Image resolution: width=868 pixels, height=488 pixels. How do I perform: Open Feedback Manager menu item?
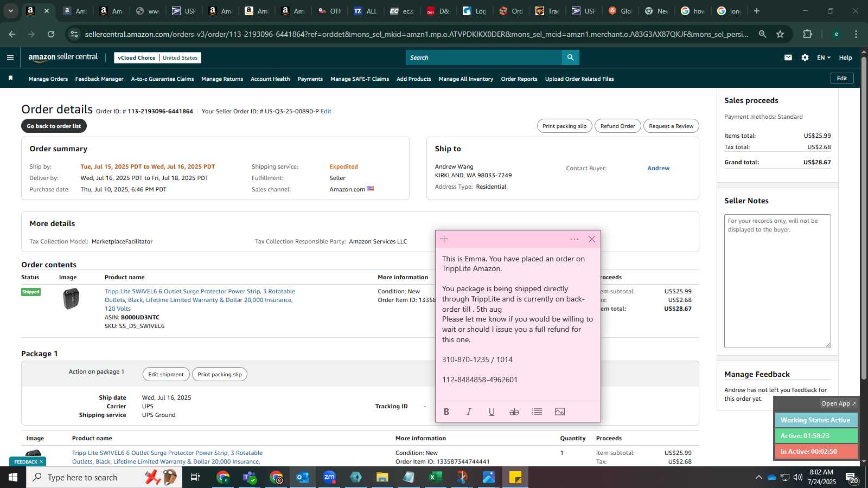click(99, 79)
